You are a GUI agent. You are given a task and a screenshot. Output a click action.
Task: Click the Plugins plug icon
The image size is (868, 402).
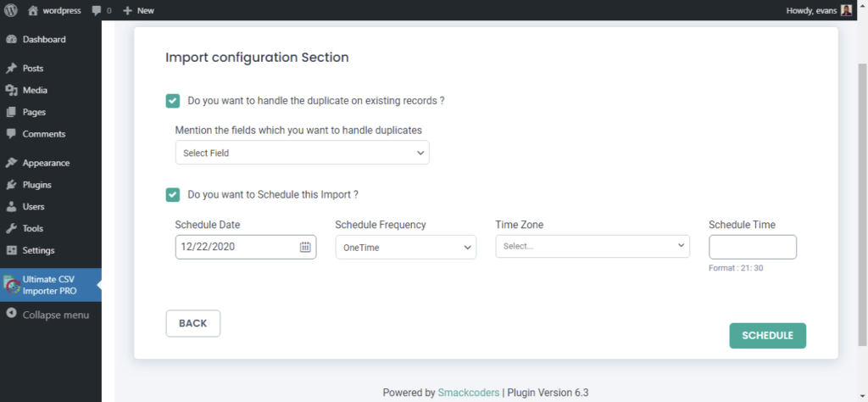click(11, 185)
